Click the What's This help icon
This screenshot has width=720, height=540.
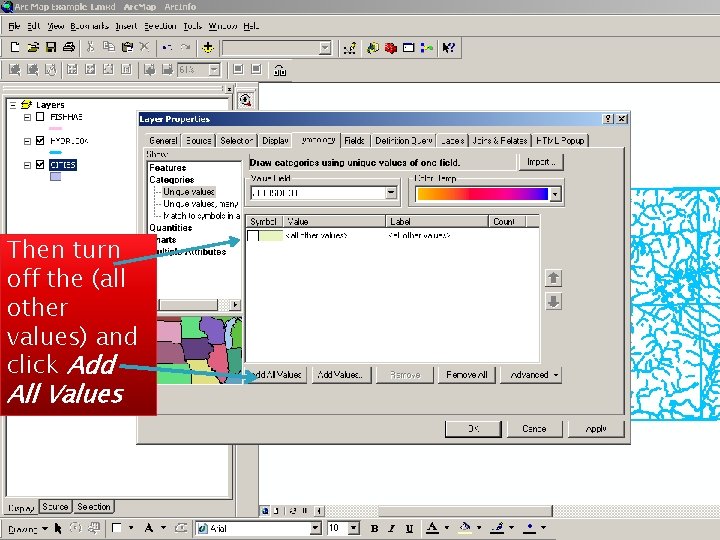pyautogui.click(x=449, y=48)
